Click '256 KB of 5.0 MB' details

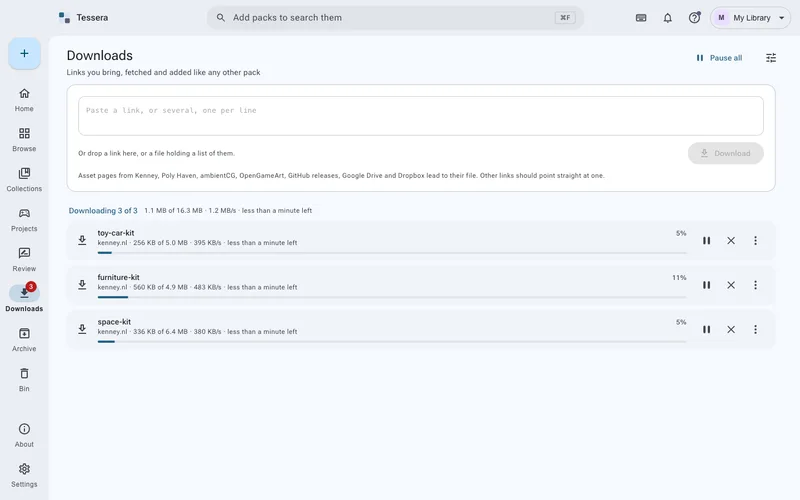[160, 243]
